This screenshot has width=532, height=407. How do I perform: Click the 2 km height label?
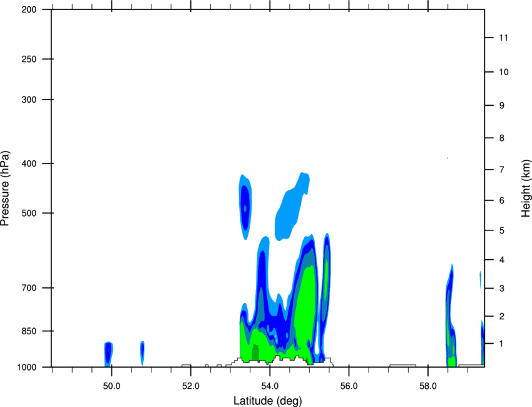click(502, 316)
